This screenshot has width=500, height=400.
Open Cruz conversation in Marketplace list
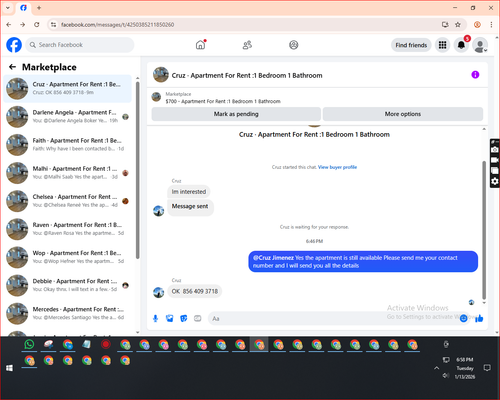tap(67, 88)
